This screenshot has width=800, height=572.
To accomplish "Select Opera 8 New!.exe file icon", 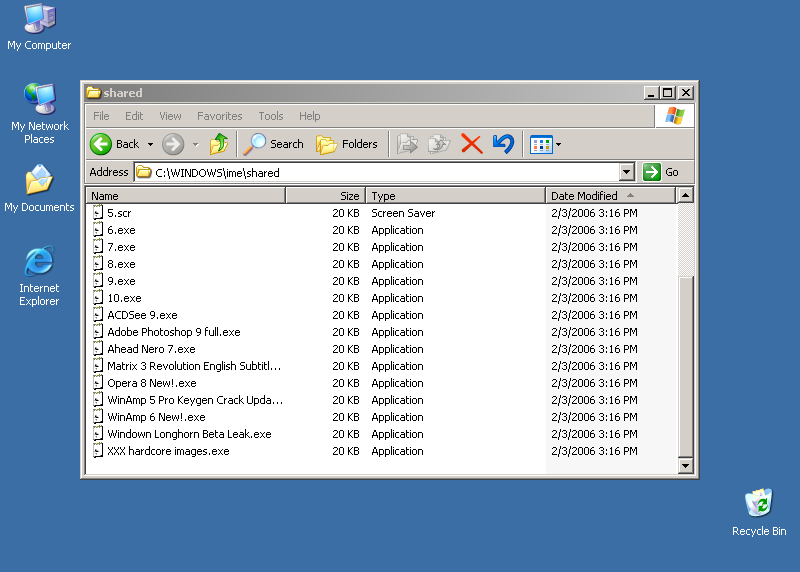I will point(98,383).
